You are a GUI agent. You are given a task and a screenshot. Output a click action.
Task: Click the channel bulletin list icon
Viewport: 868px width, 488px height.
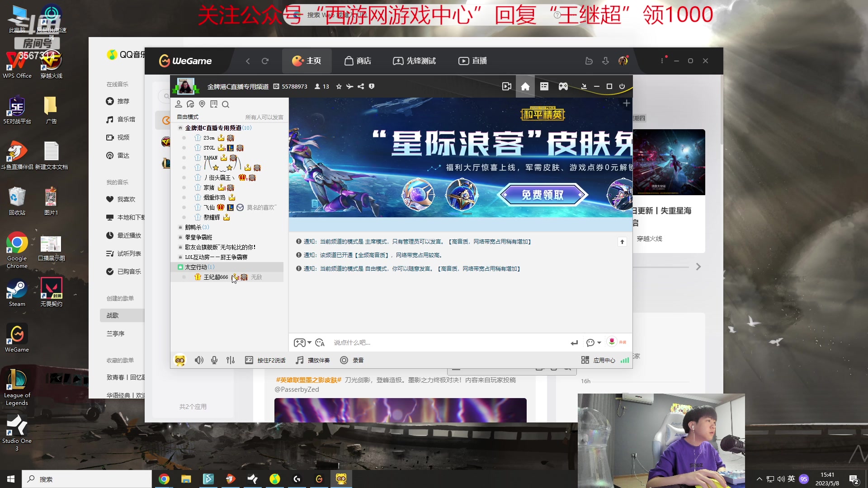point(544,86)
